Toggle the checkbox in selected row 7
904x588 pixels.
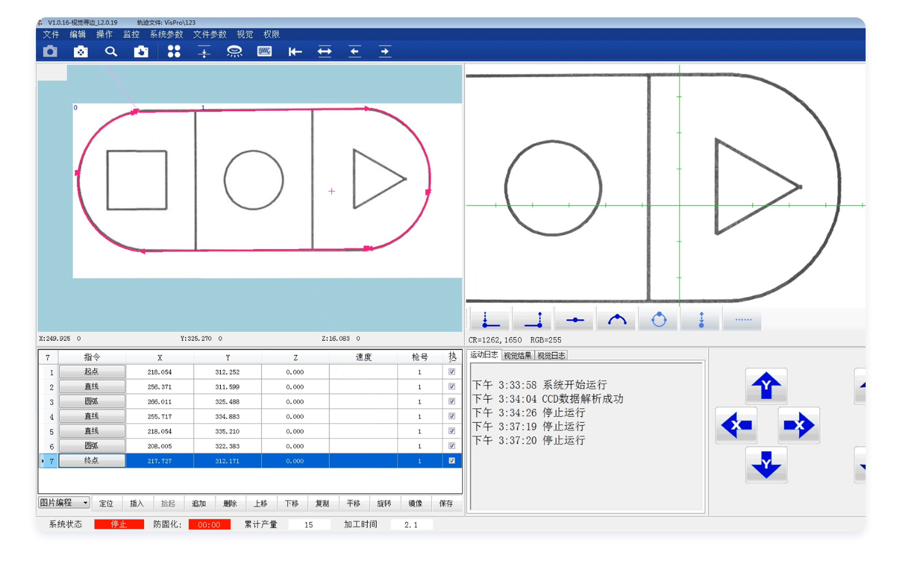coord(452,460)
